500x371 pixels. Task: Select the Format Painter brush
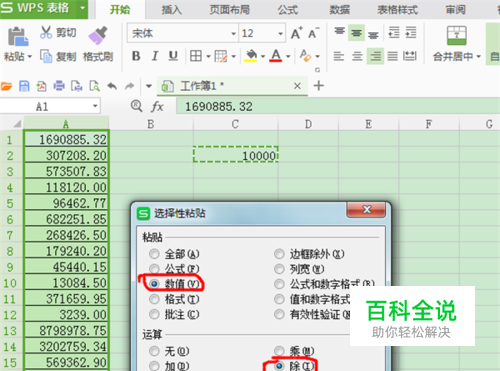98,35
